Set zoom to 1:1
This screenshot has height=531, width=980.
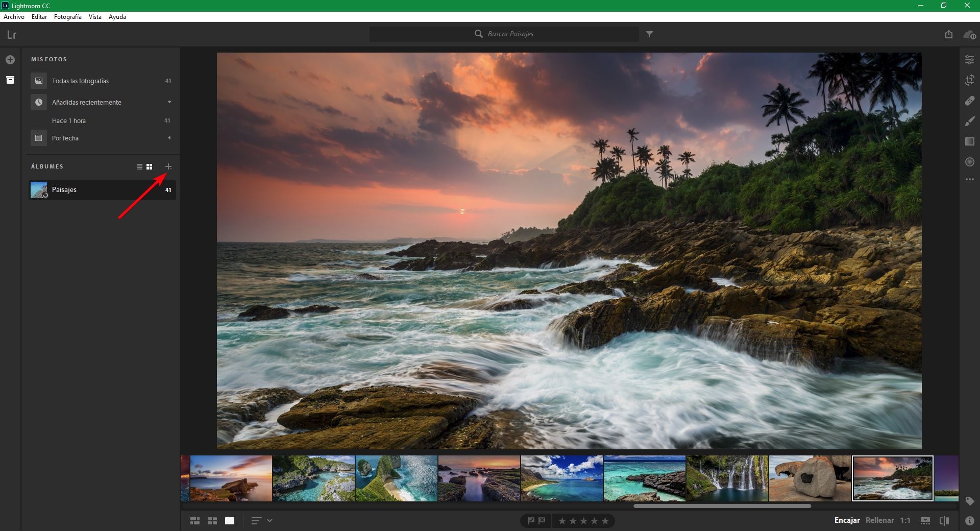tap(905, 520)
